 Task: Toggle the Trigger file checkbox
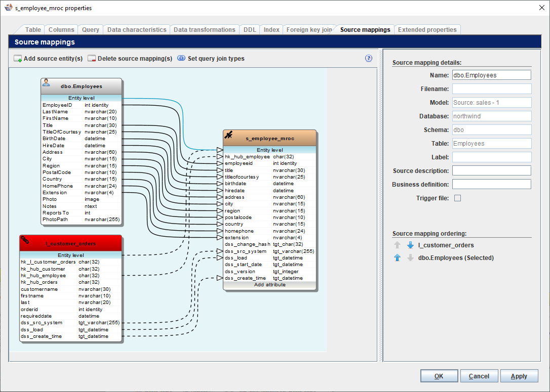pos(458,198)
